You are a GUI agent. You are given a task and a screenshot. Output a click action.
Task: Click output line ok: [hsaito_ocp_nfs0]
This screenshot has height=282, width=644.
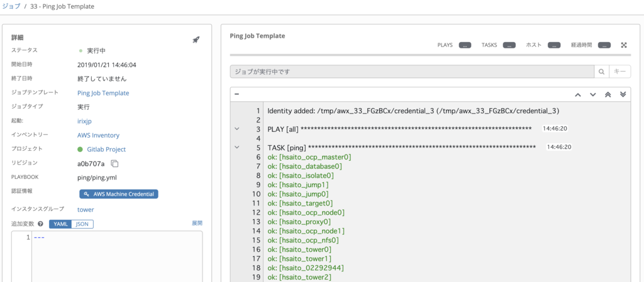[x=303, y=240]
